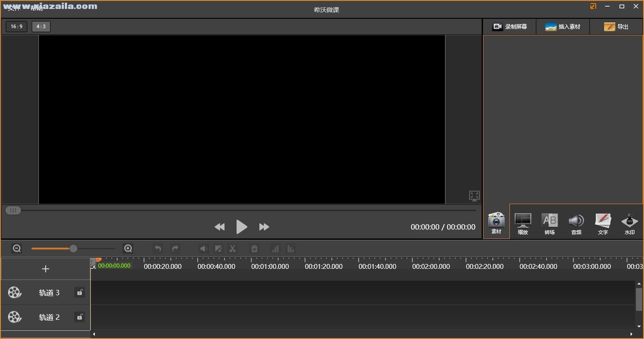644x339 pixels.
Task: Click the fast-forward button
Action: 264,227
